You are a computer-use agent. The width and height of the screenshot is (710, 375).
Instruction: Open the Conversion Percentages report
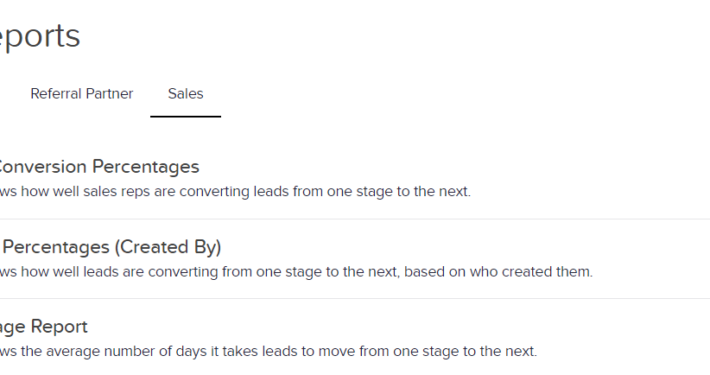[x=100, y=167]
